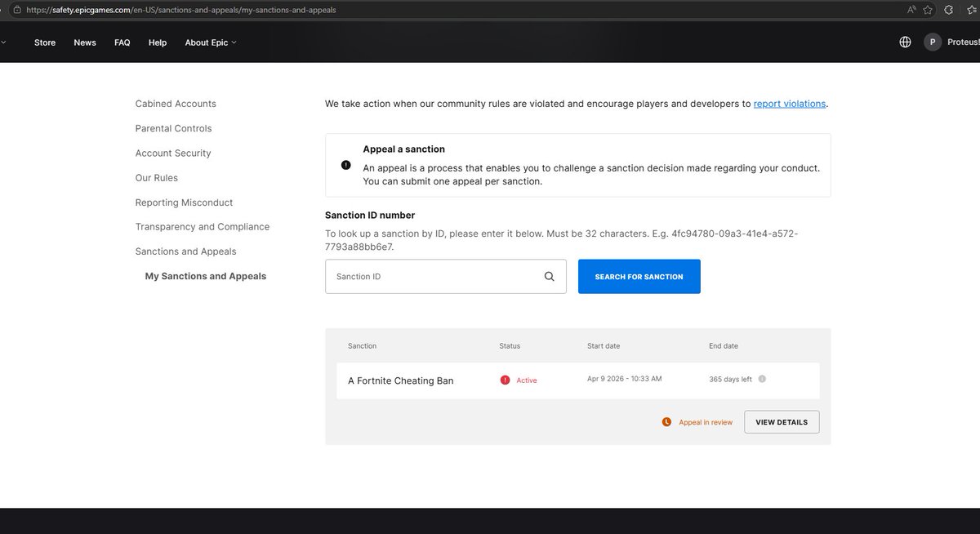
Task: Open Reporting Misconduct sidebar link
Action: 184,202
